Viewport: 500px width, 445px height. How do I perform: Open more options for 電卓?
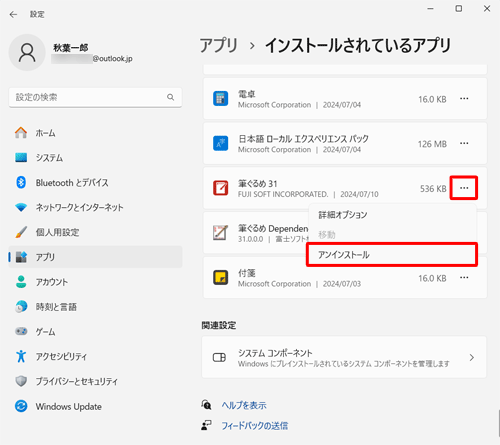tap(464, 99)
